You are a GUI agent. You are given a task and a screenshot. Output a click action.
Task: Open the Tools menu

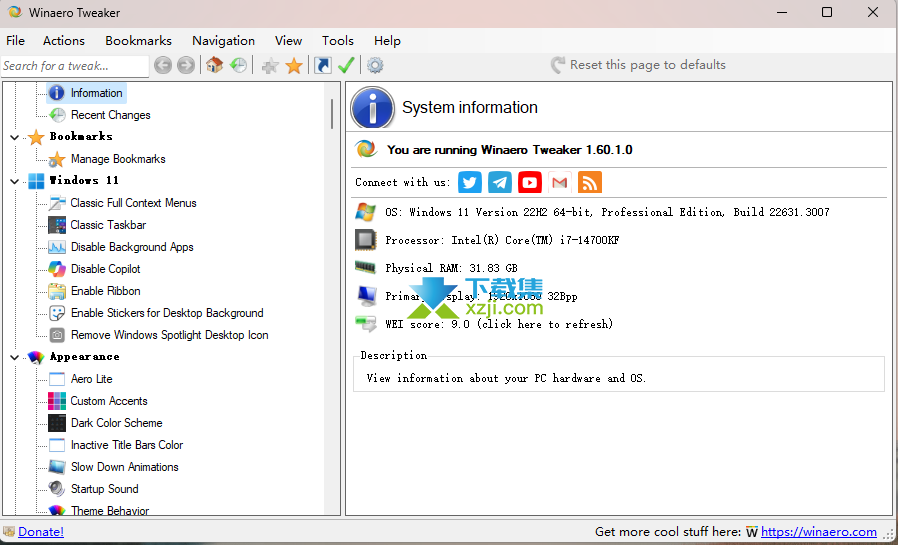click(337, 41)
